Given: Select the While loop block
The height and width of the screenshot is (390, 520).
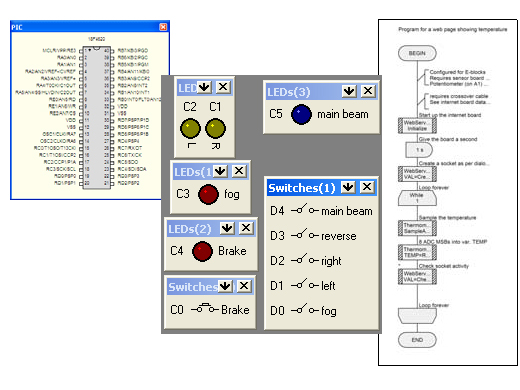Looking at the screenshot, I should pyautogui.click(x=417, y=198).
